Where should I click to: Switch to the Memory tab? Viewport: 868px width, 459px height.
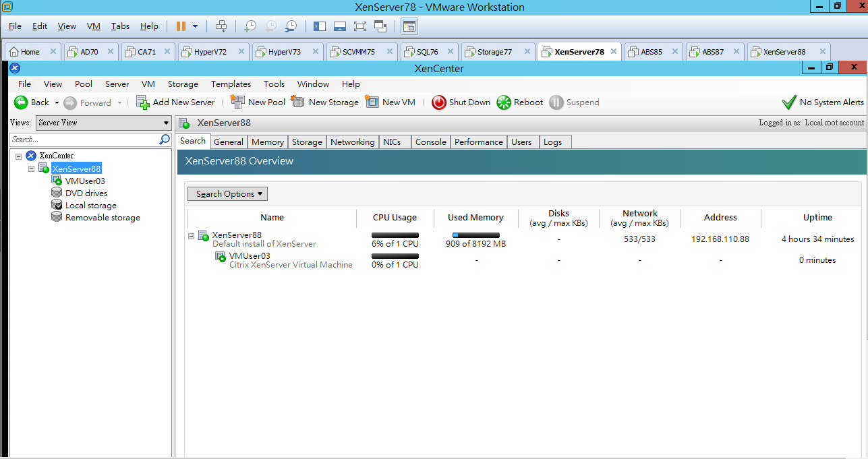pyautogui.click(x=268, y=142)
